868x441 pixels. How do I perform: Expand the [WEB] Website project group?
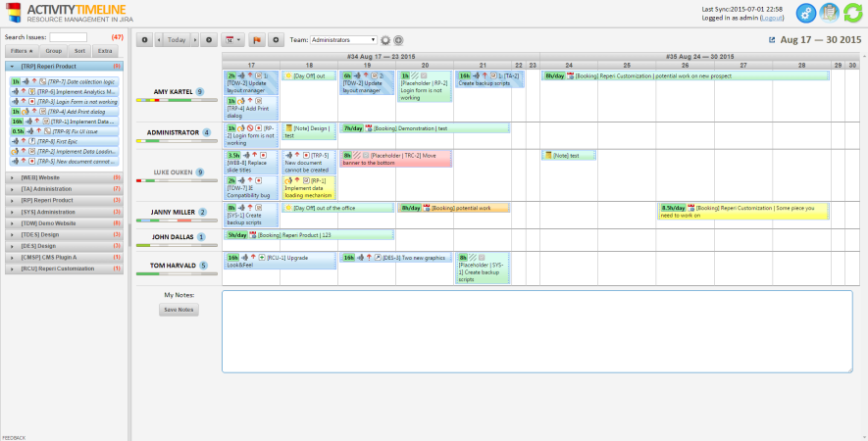click(14, 177)
